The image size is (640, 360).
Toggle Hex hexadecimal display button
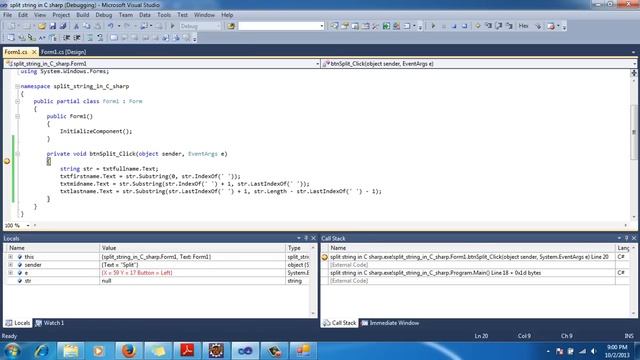(x=523, y=26)
